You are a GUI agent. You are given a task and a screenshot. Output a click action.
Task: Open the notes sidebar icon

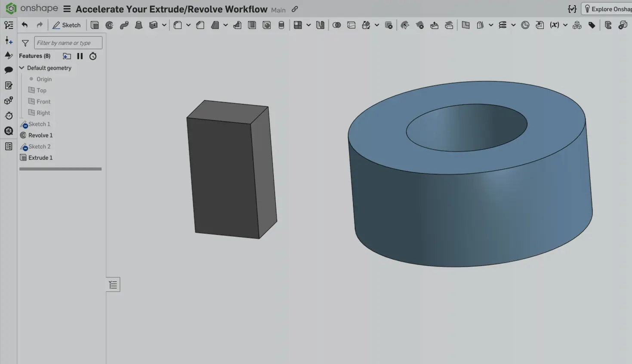pos(9,86)
